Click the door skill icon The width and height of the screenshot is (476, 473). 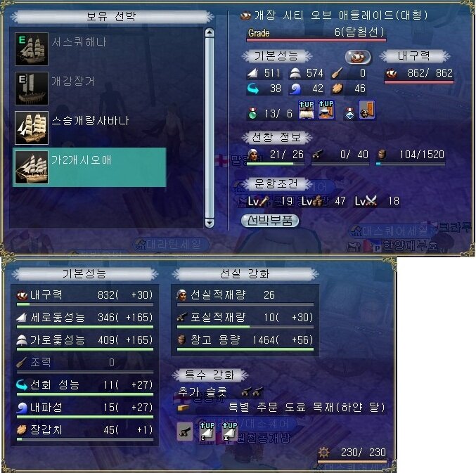[367, 110]
